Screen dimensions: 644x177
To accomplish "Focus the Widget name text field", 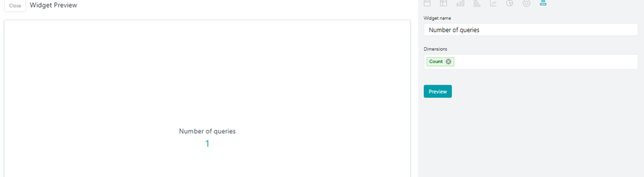I will click(531, 29).
